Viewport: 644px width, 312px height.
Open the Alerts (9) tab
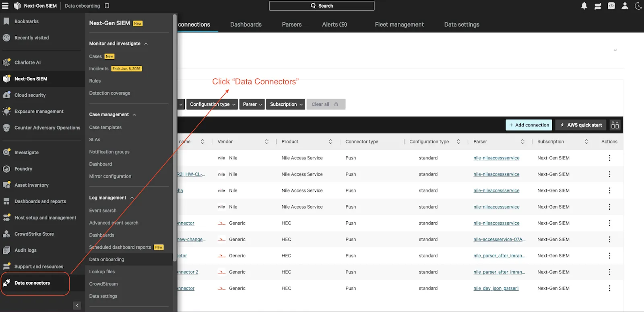click(334, 25)
